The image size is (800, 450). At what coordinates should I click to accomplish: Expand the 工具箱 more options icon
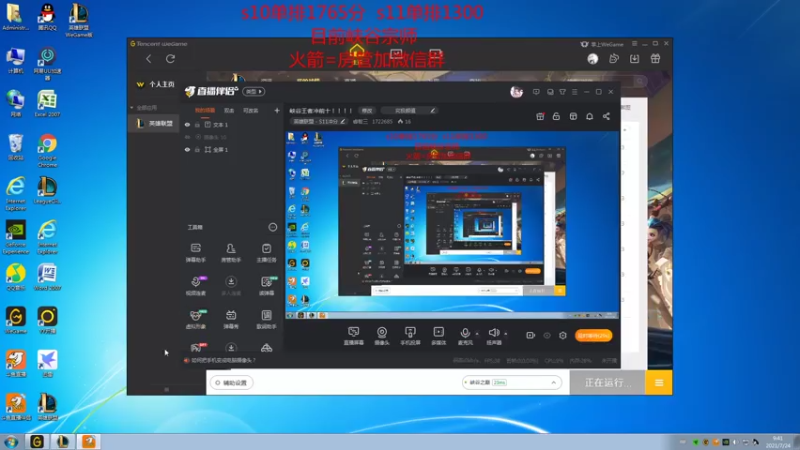tap(273, 227)
